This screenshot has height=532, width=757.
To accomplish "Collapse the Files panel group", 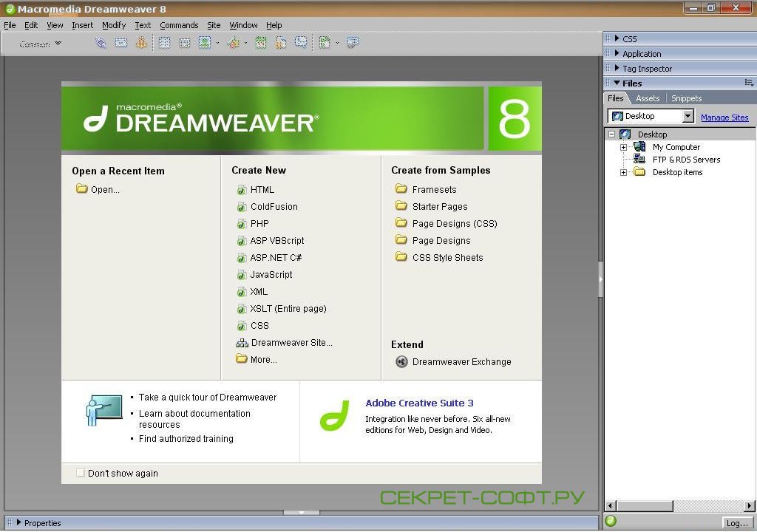I will 617,83.
